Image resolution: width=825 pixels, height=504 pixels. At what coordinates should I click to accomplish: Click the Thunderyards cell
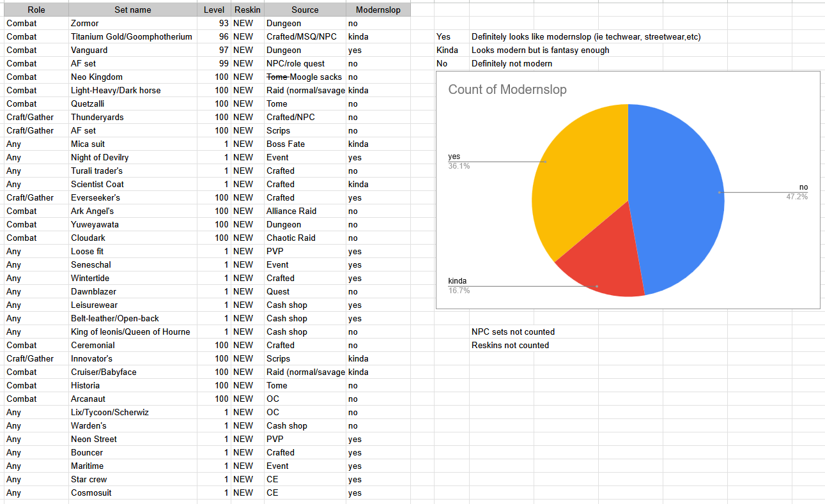(133, 117)
